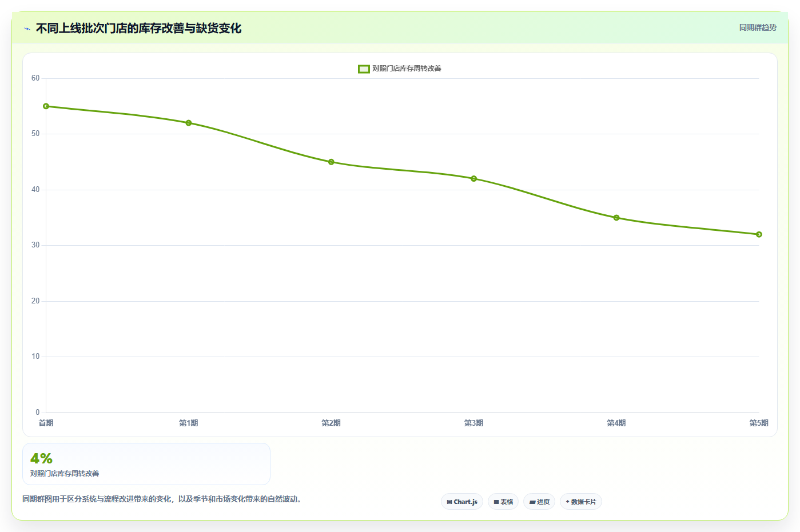
Task: Click the 对照门店库存周转改善 legend label
Action: click(407, 69)
